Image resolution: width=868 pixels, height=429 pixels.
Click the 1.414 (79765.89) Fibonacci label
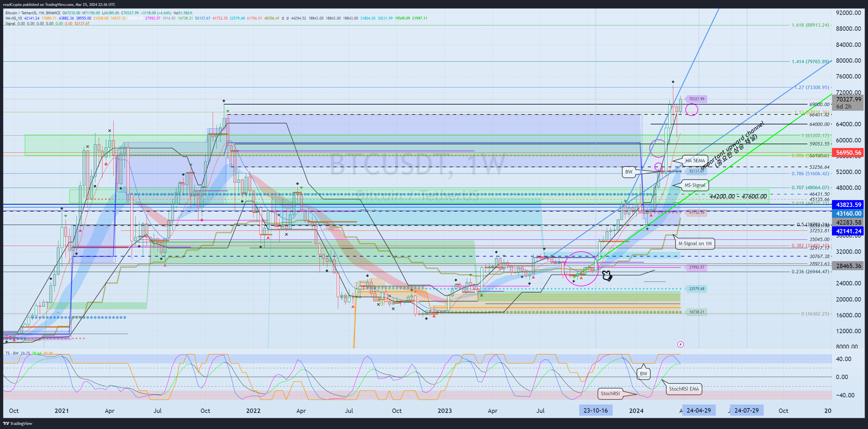[810, 62]
